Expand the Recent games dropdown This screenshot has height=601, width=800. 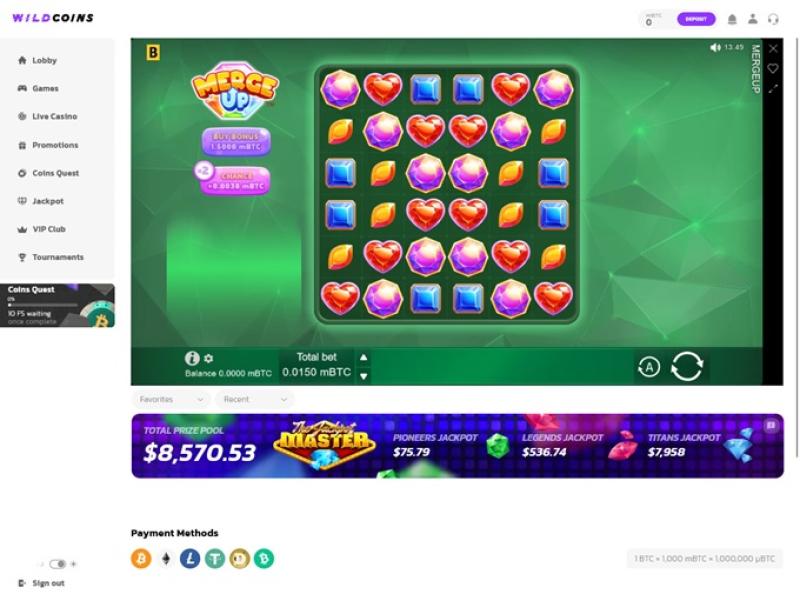pyautogui.click(x=255, y=399)
